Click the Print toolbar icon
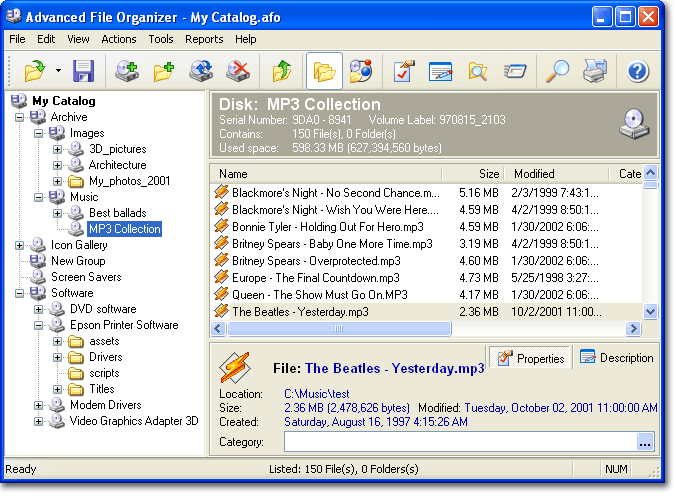The image size is (676, 496). pos(594,71)
